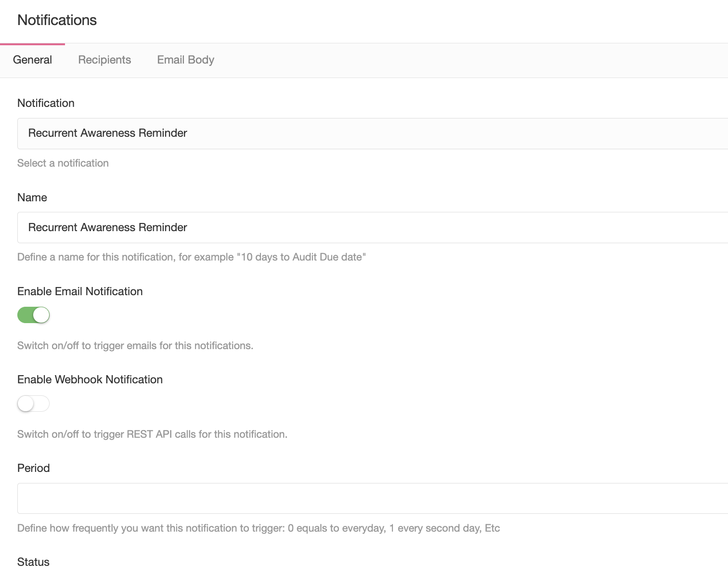The width and height of the screenshot is (728, 574).
Task: Click into the empty Period field
Action: [x=373, y=498]
